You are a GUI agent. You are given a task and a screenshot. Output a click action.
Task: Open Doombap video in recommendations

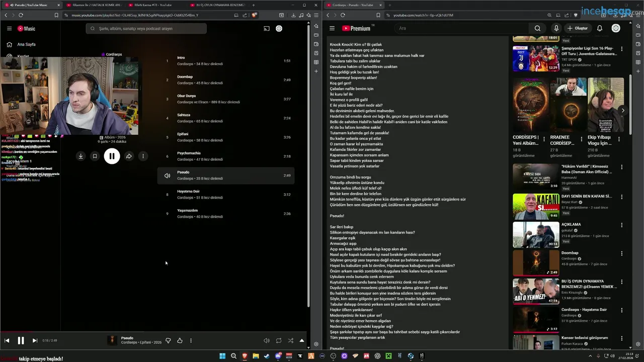pyautogui.click(x=536, y=262)
